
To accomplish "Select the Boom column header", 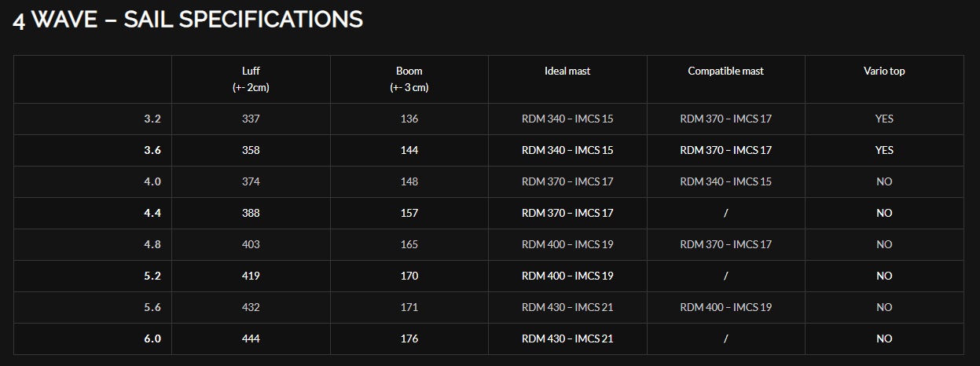I will click(409, 79).
